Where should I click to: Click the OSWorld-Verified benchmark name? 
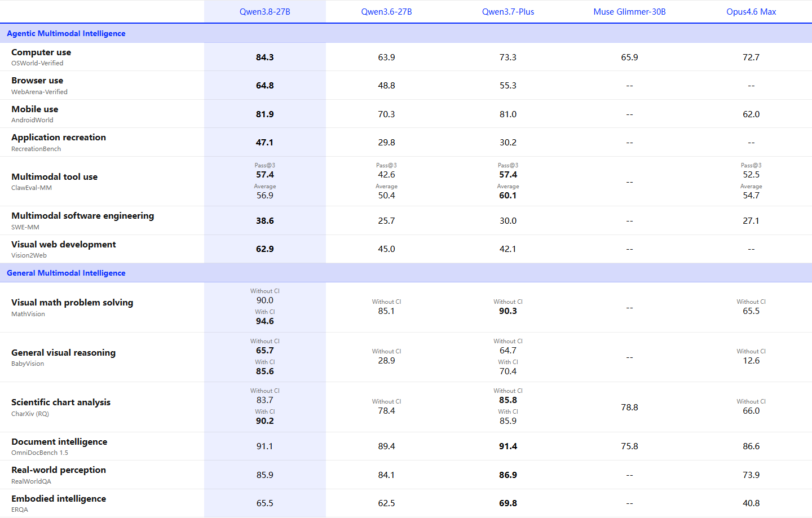pos(37,63)
